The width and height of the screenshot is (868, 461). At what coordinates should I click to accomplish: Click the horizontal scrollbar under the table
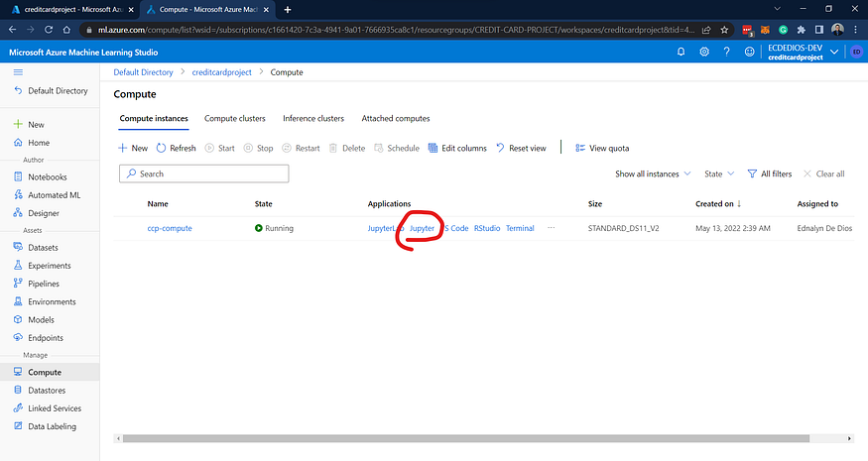pyautogui.click(x=466, y=438)
